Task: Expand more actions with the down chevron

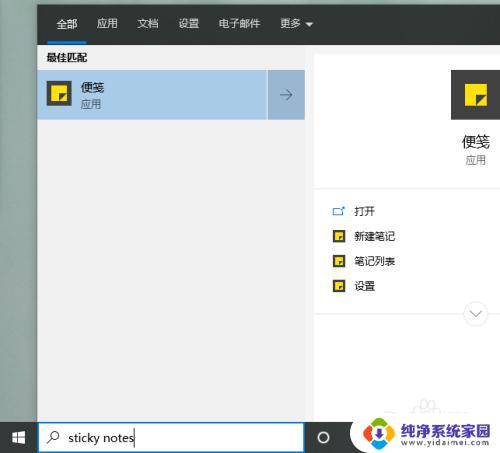Action: click(475, 314)
